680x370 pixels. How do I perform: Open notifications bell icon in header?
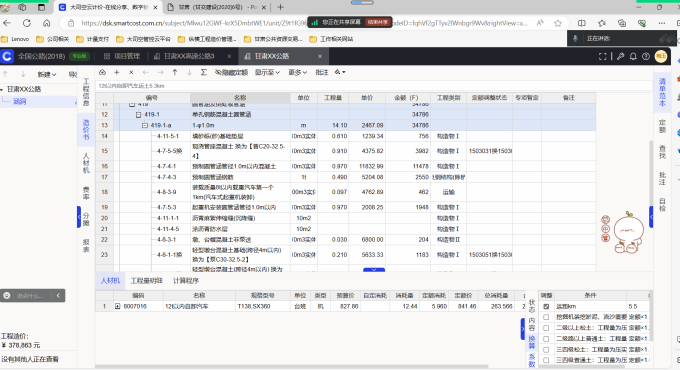coord(633,56)
